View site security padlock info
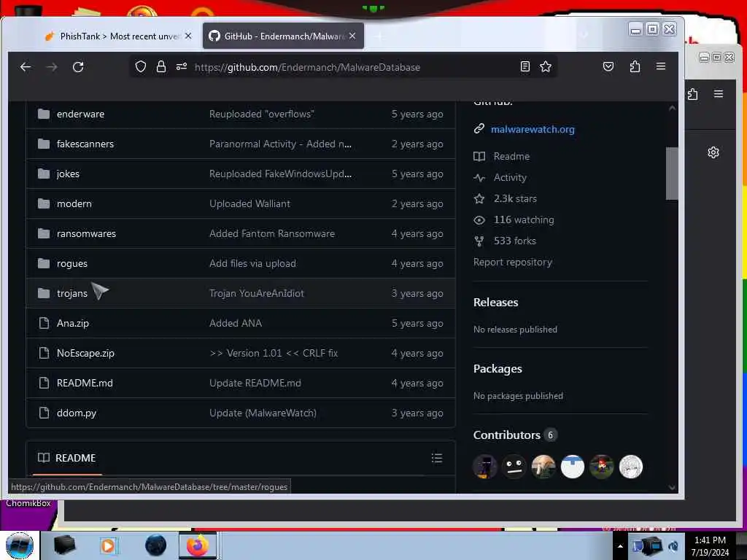 (161, 66)
